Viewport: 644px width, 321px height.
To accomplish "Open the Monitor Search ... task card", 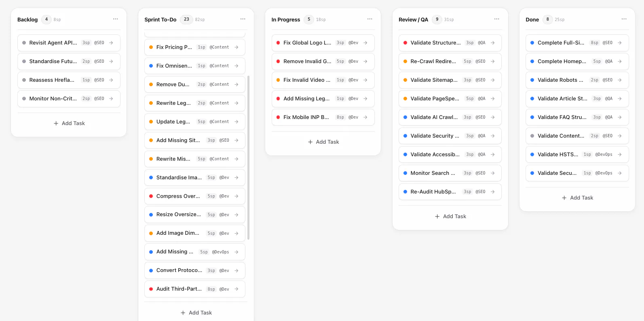I will click(450, 173).
